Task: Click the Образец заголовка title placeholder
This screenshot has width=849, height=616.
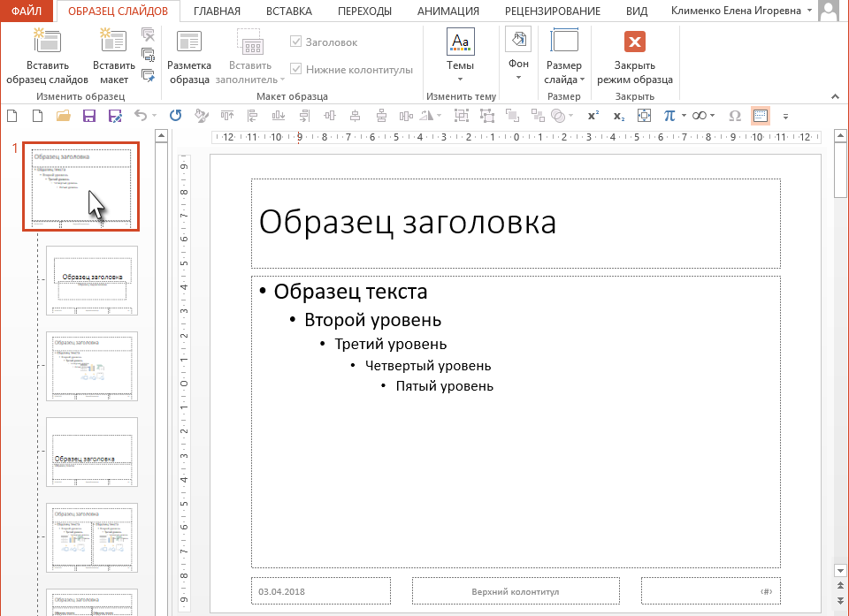Action: pos(516,223)
